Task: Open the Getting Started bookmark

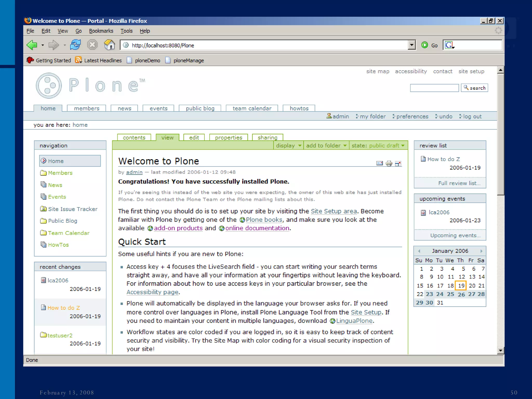Action: [x=49, y=60]
